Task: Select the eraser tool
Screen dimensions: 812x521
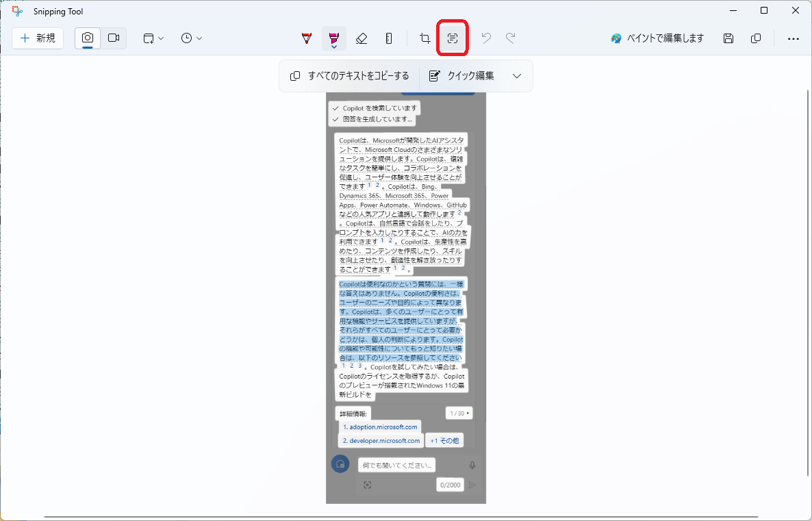Action: pos(361,38)
